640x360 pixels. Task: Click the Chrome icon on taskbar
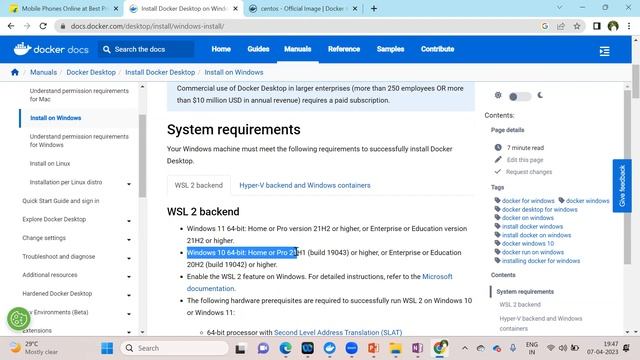[x=440, y=348]
